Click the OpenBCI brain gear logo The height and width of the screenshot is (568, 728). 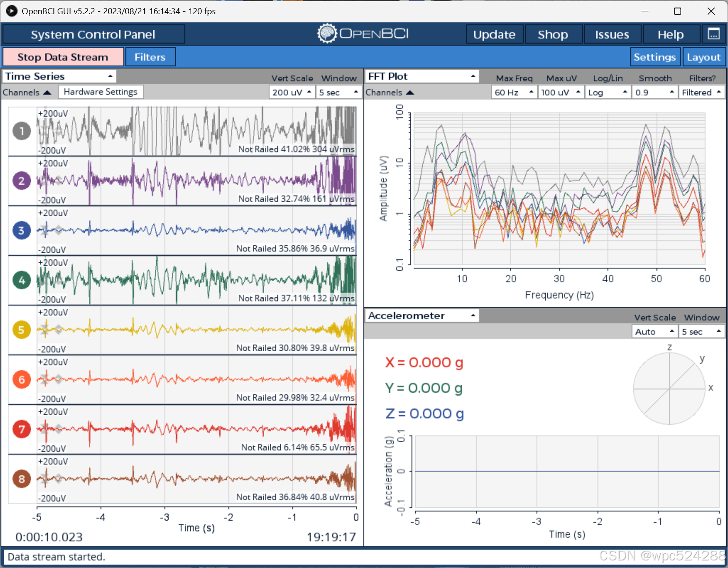327,34
